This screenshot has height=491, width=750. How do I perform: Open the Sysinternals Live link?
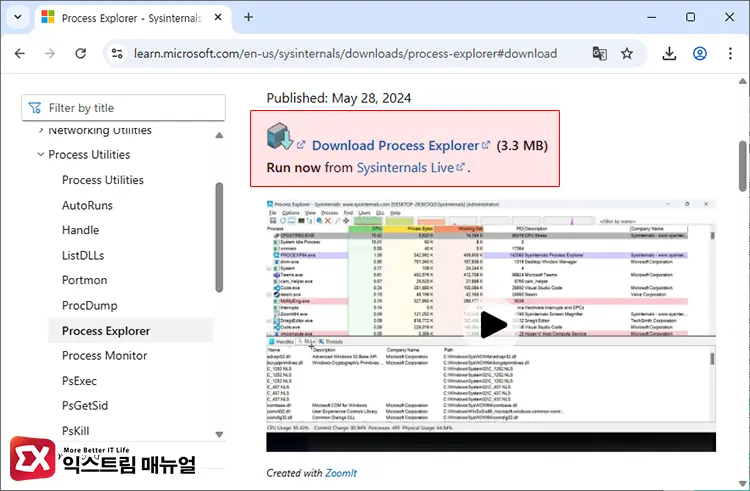406,168
